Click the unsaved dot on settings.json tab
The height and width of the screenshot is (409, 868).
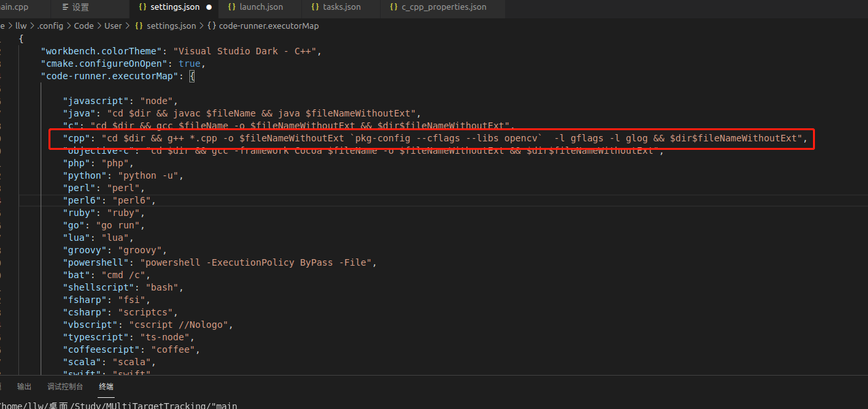tap(209, 7)
